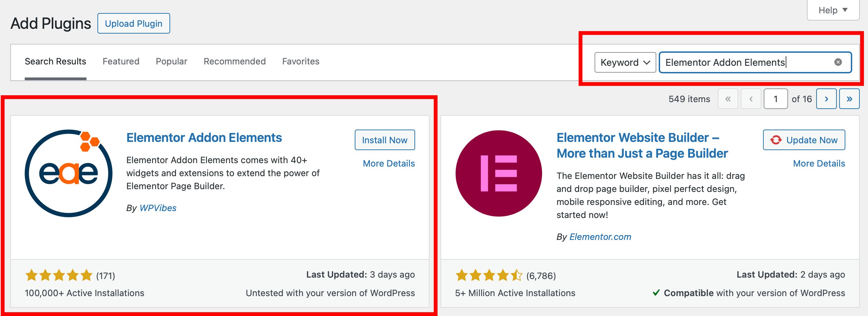
Task: Click the update refresh icon on Update Now
Action: click(777, 140)
